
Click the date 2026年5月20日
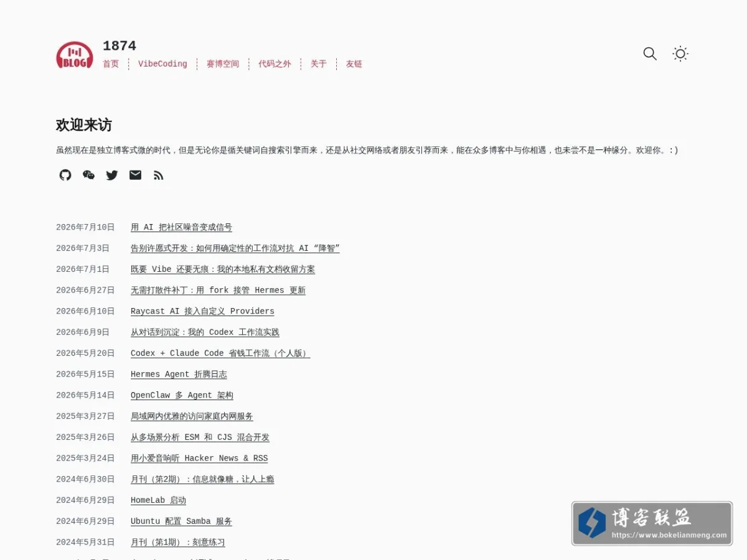click(x=85, y=353)
